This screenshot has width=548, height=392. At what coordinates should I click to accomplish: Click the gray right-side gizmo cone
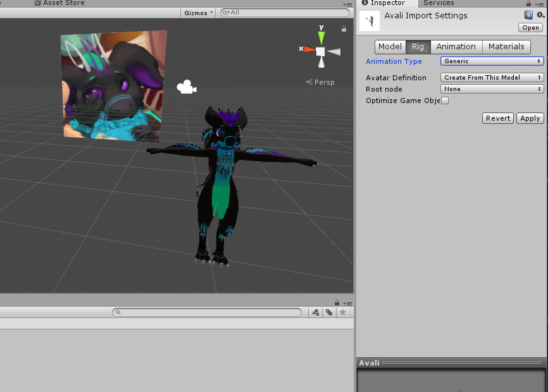333,52
